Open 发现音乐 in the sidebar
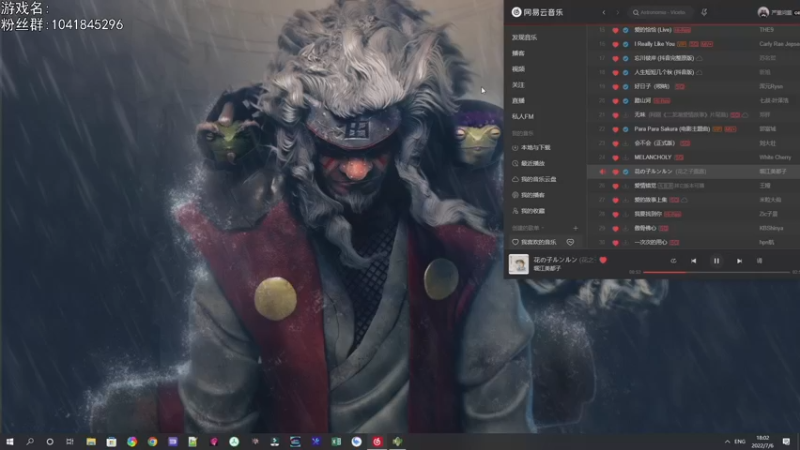This screenshot has width=800, height=450. click(524, 37)
